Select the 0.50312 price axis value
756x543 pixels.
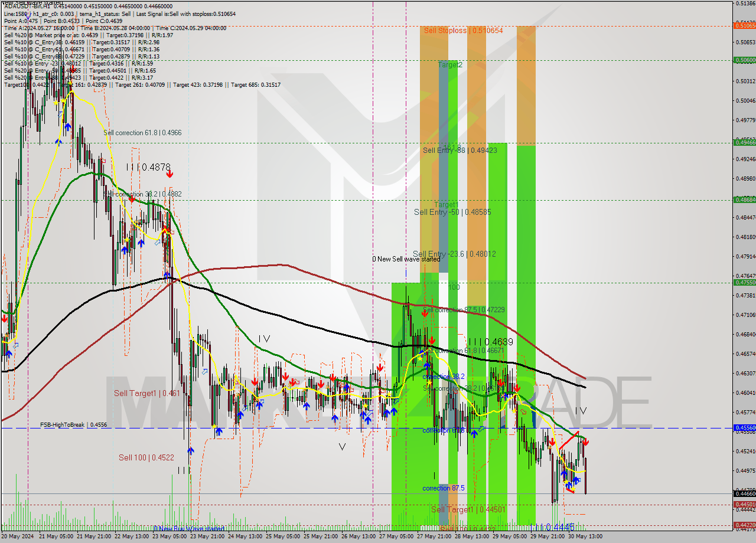click(745, 81)
